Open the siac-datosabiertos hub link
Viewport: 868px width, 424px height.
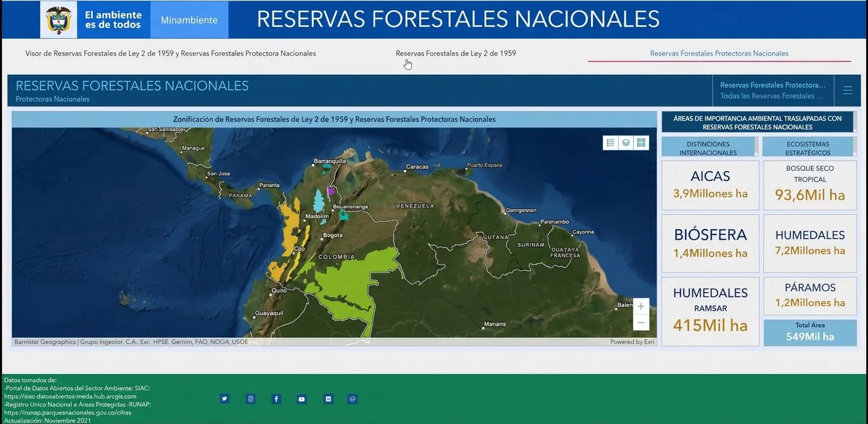coord(70,397)
